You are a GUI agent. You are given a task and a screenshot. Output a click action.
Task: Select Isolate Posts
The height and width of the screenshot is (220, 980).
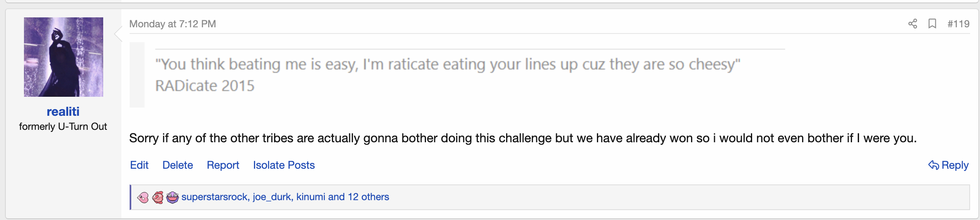click(x=284, y=165)
